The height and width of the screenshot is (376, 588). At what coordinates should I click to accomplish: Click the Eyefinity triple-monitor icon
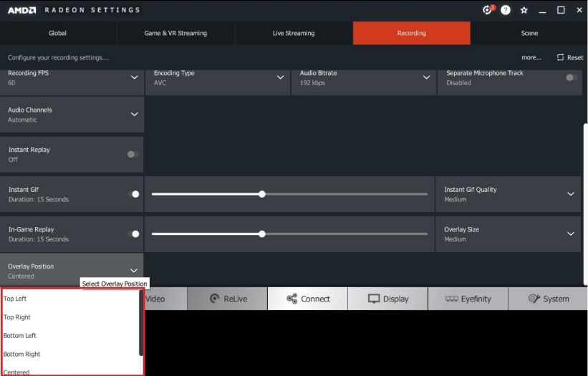click(451, 299)
